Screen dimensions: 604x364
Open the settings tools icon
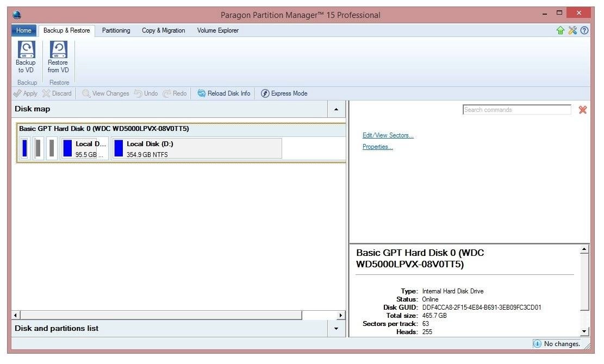pos(572,30)
